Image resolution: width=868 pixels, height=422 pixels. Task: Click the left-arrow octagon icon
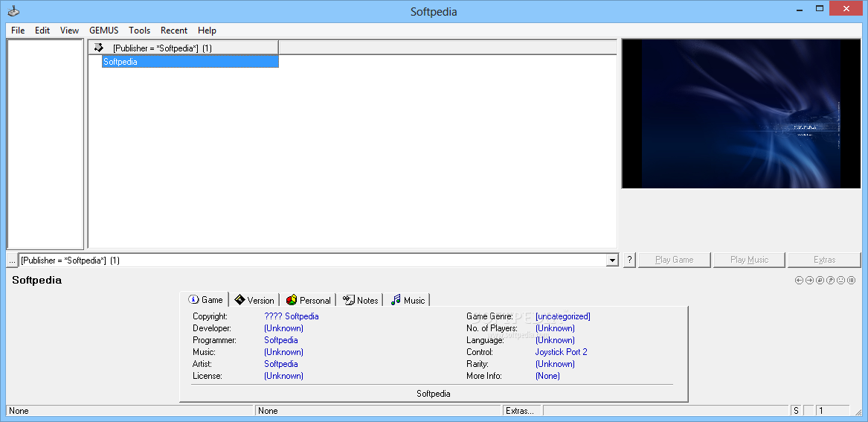(x=799, y=281)
